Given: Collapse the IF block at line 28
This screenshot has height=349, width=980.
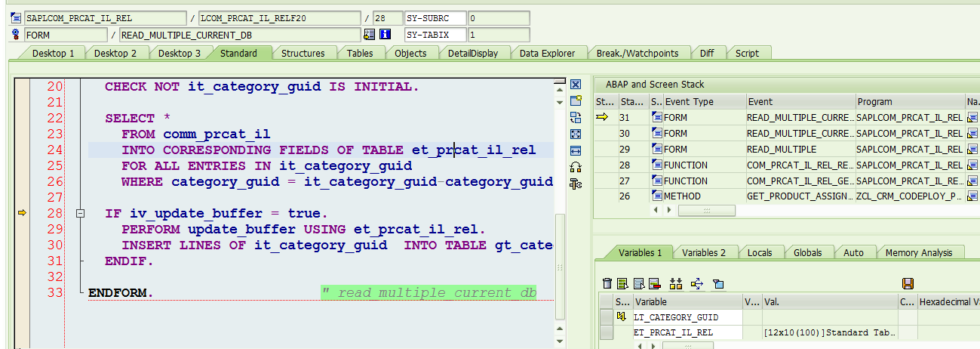Looking at the screenshot, I should pos(81,214).
